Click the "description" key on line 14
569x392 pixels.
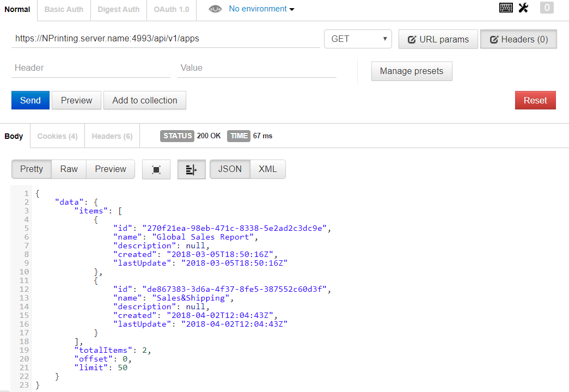pyautogui.click(x=144, y=307)
